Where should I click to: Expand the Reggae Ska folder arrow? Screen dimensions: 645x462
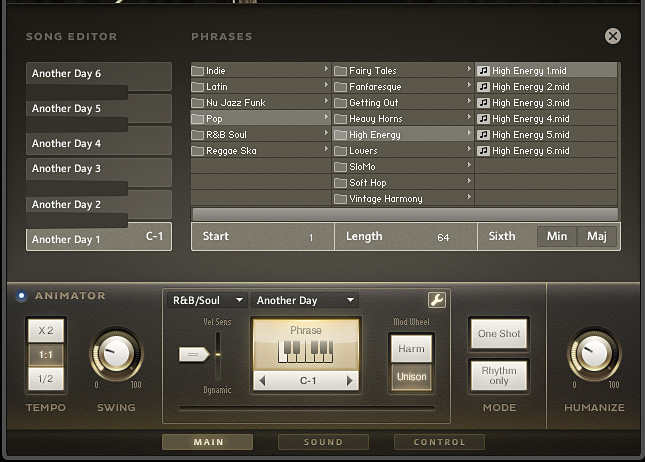(326, 150)
